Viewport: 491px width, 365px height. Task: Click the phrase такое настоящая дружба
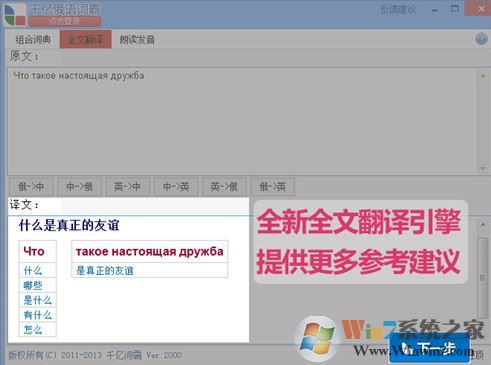150,251
